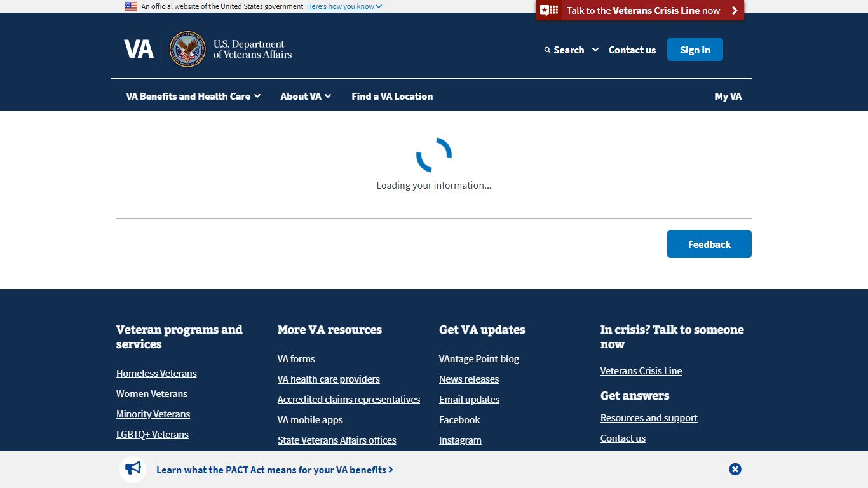This screenshot has height=488, width=868.
Task: Open the News releases link
Action: [469, 379]
